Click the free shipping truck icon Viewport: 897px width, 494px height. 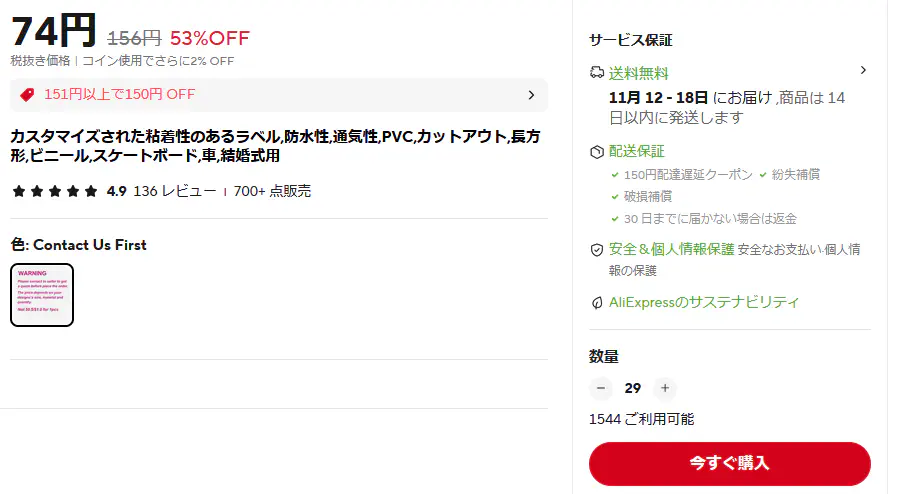point(597,72)
